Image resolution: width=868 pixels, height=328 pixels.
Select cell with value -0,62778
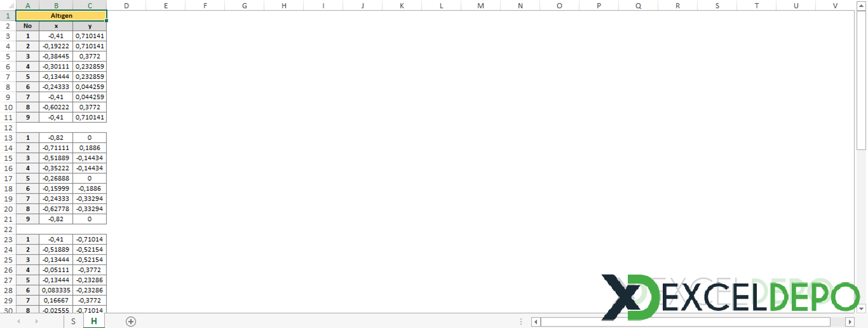(56, 208)
